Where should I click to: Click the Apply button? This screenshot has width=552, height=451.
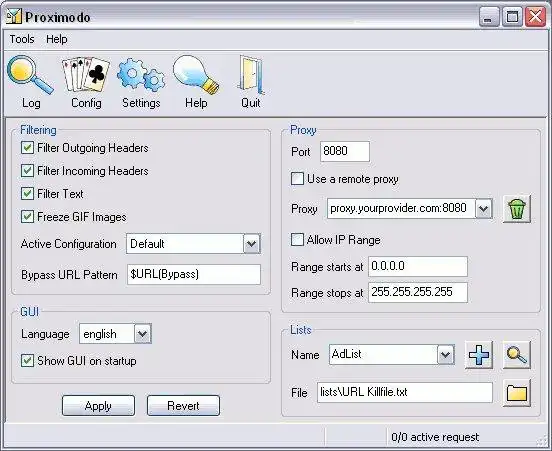click(98, 406)
